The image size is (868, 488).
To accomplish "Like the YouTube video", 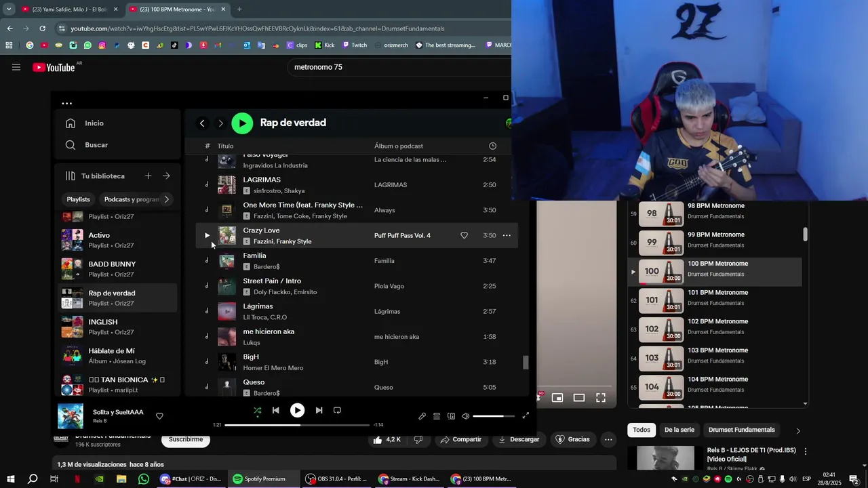I will (x=388, y=440).
